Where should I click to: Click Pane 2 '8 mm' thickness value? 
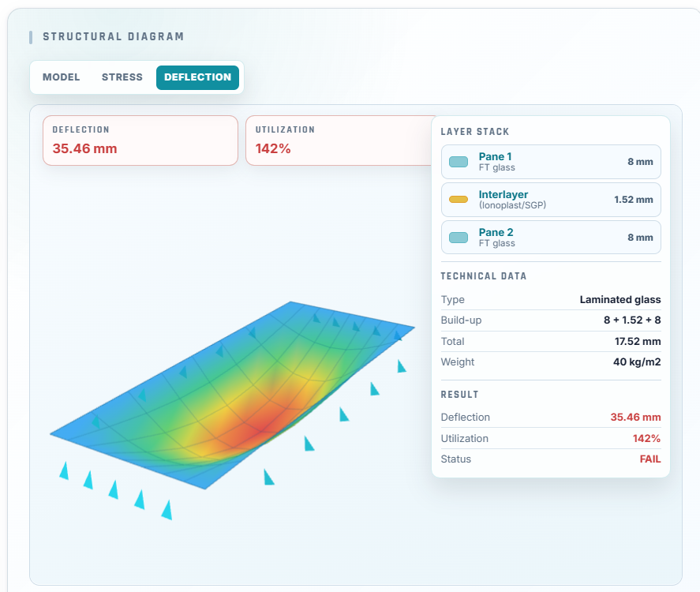pyautogui.click(x=640, y=238)
